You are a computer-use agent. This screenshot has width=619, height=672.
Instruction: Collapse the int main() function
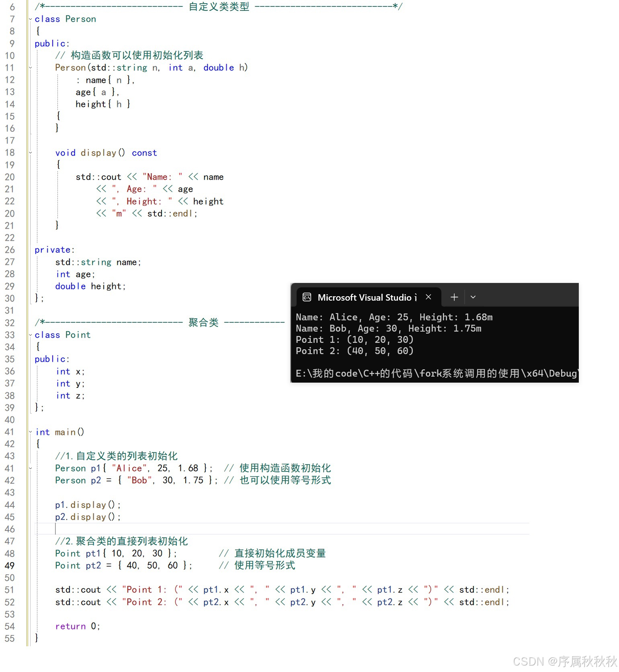31,432
